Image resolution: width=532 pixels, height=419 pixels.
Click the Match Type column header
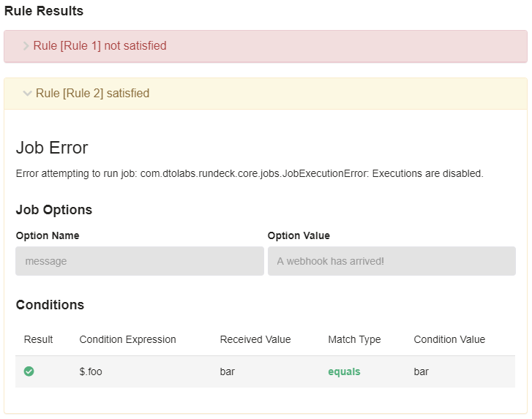coord(354,339)
